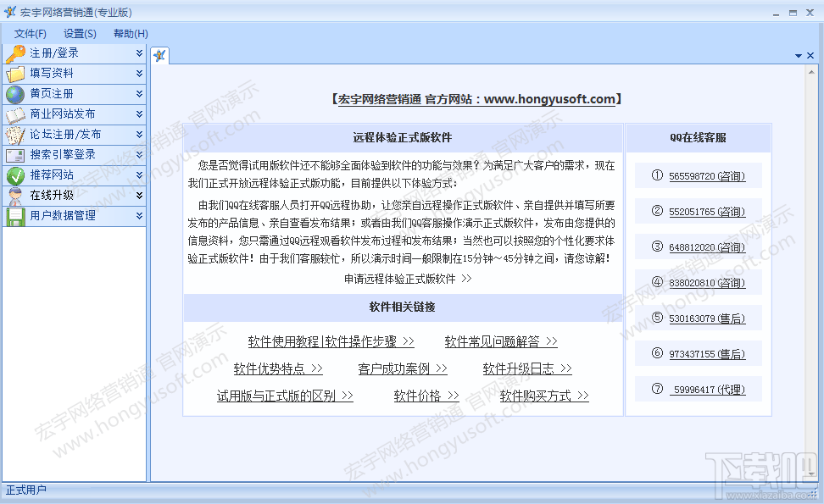Contact QQ 552051765 (咨询)
The image size is (824, 504).
(x=707, y=212)
